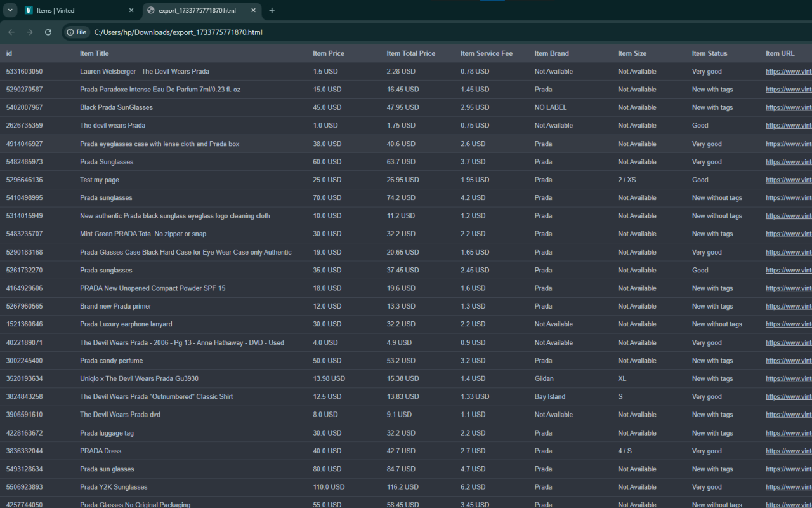The image size is (812, 508).
Task: Open the tab search dropdown arrow
Action: pyautogui.click(x=10, y=10)
